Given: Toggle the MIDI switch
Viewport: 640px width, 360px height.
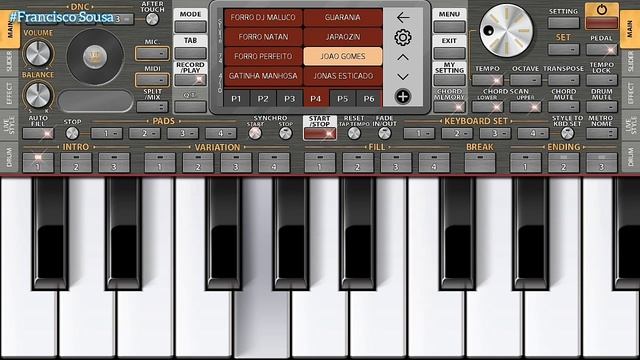Looking at the screenshot, I should pyautogui.click(x=152, y=80).
